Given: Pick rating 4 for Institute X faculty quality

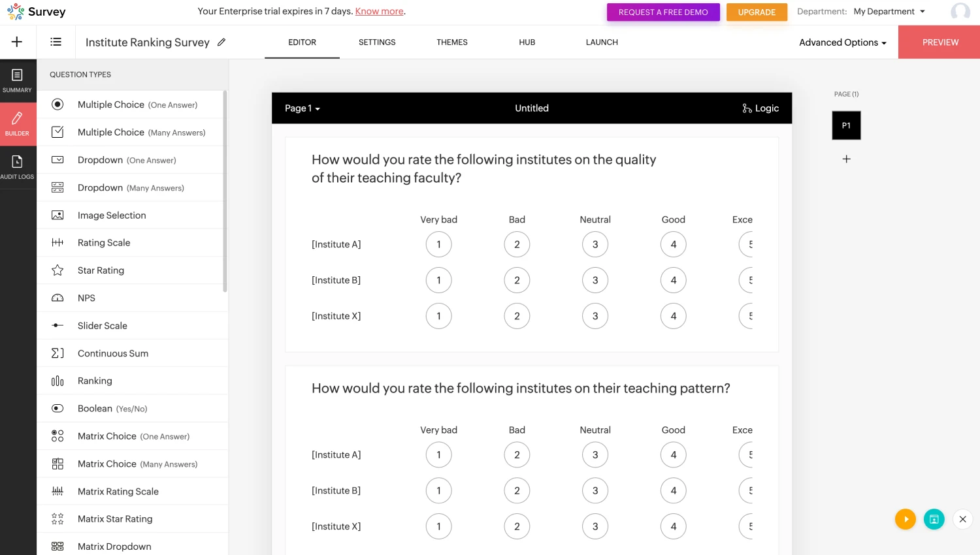Looking at the screenshot, I should (673, 315).
